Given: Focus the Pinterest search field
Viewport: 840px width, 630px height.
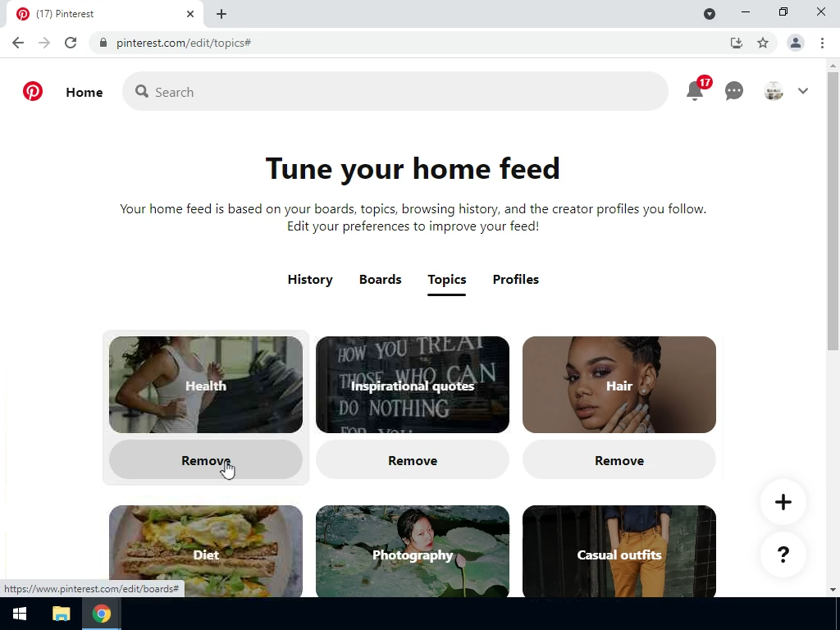Looking at the screenshot, I should [x=395, y=92].
